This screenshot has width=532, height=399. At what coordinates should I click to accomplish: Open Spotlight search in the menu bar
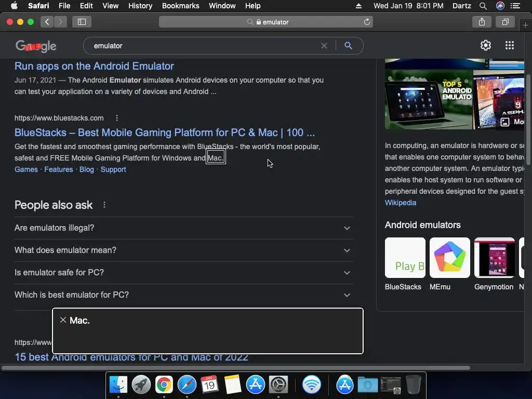pos(483,6)
